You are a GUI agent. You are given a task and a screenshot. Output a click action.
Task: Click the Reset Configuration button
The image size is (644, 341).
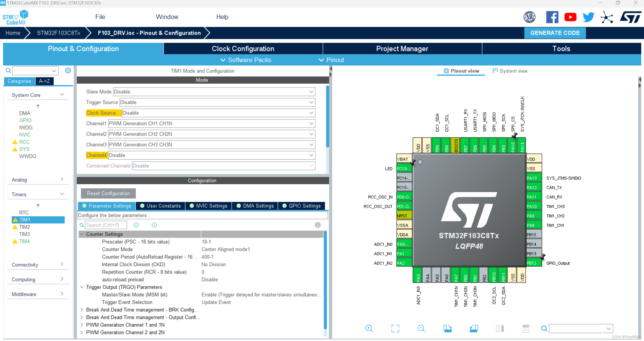[x=108, y=193]
